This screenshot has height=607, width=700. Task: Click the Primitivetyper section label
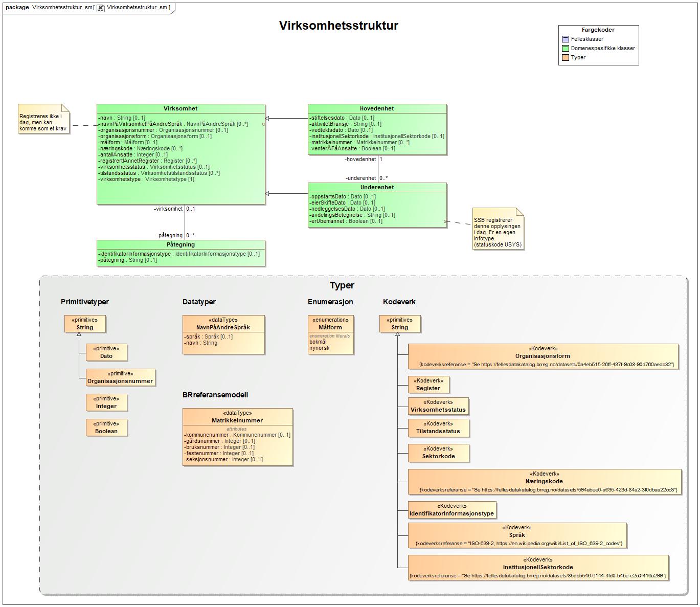coord(85,302)
